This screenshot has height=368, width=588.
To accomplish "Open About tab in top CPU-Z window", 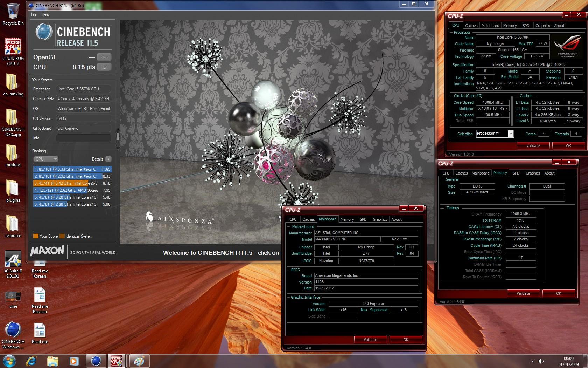I will [x=559, y=26].
